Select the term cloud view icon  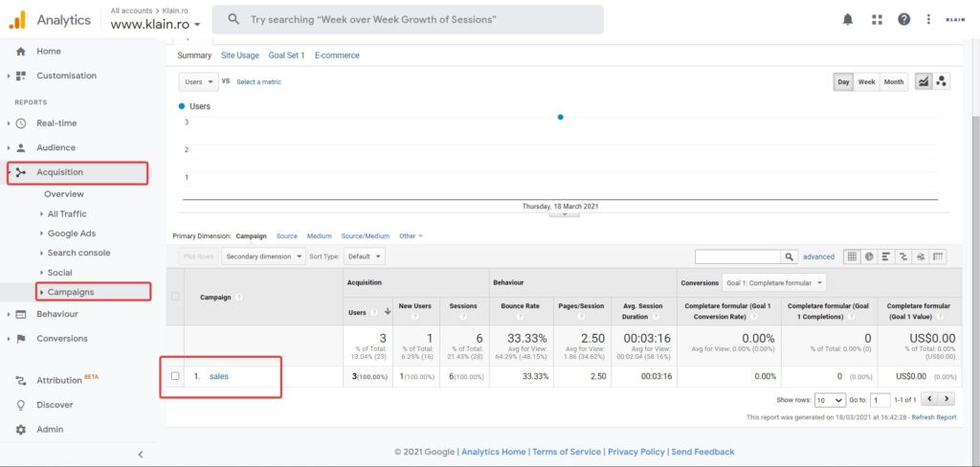pyautogui.click(x=920, y=256)
